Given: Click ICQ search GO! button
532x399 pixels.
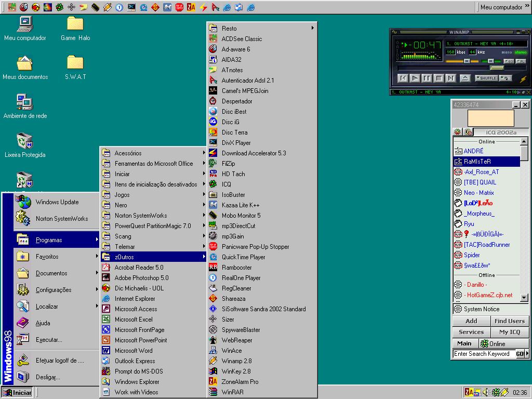Looking at the screenshot, I should (x=520, y=354).
